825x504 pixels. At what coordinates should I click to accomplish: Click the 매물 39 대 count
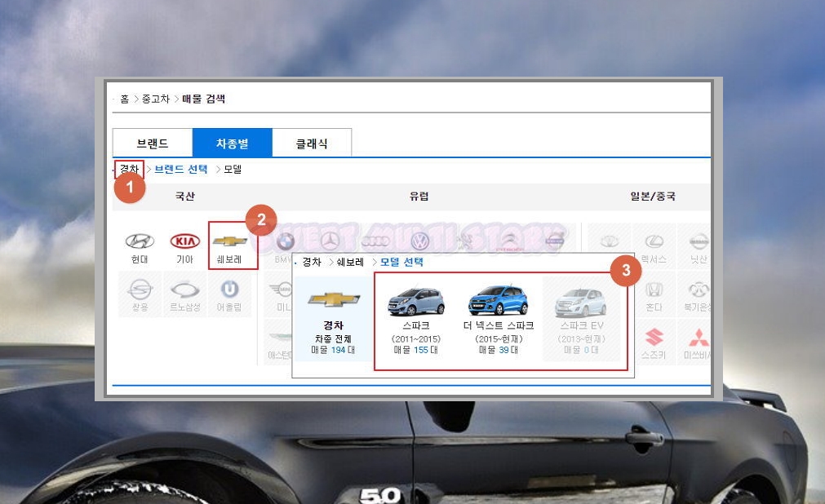coord(499,350)
